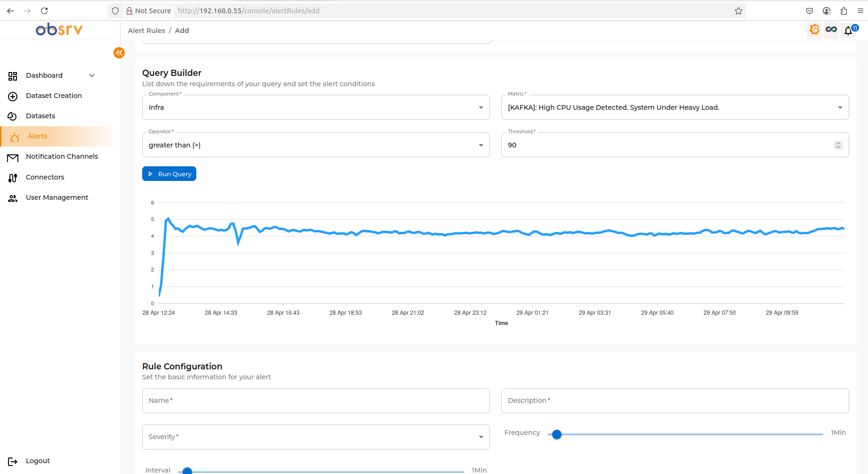
Task: Open Dashboard in the sidebar
Action: 44,75
